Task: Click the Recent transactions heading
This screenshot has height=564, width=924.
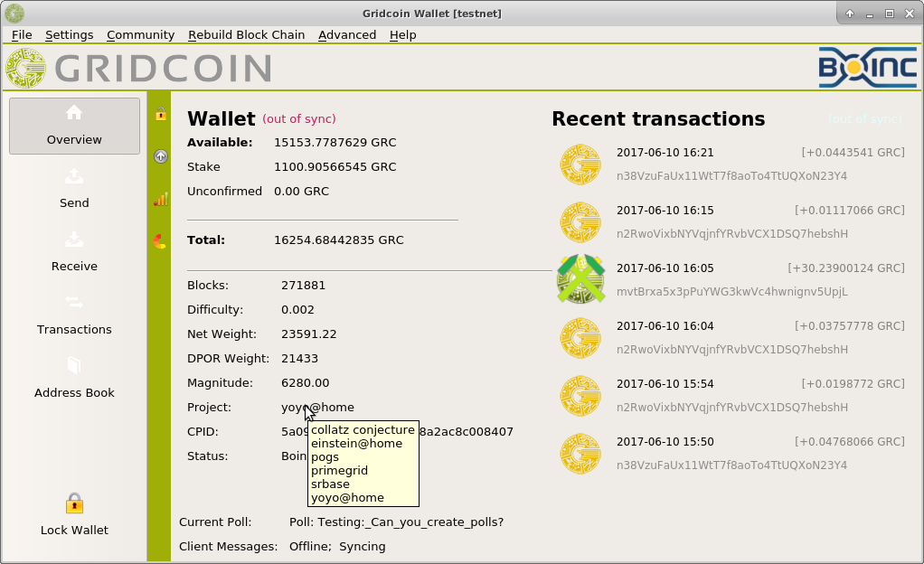Action: 658,119
